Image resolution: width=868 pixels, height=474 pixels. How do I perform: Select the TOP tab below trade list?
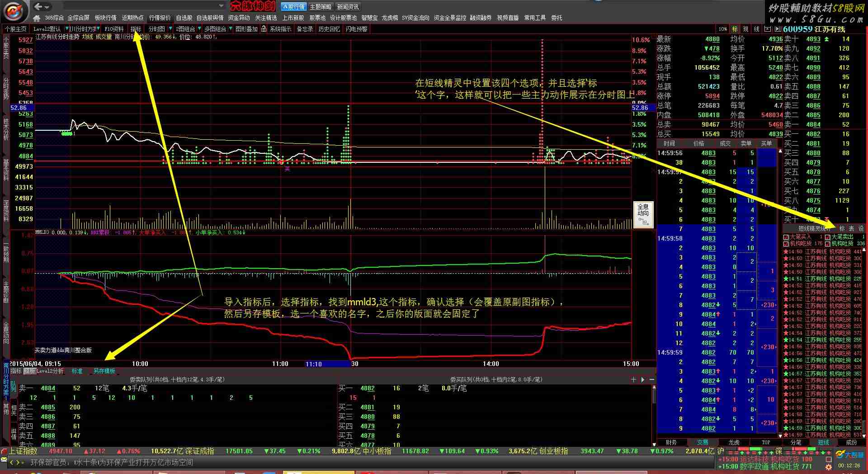pos(765,442)
